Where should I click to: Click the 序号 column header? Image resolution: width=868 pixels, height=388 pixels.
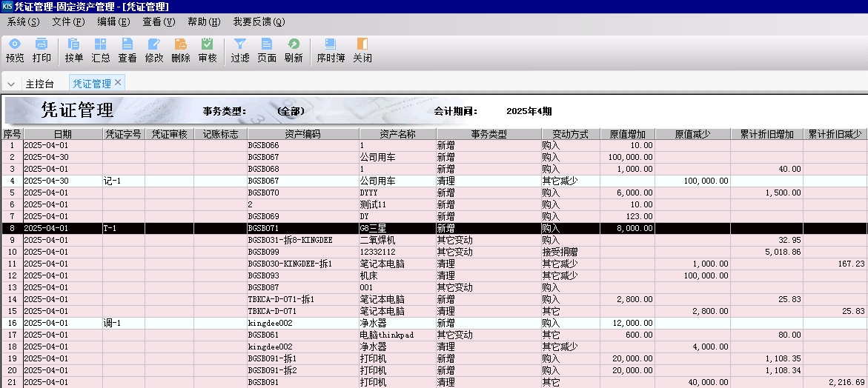12,134
